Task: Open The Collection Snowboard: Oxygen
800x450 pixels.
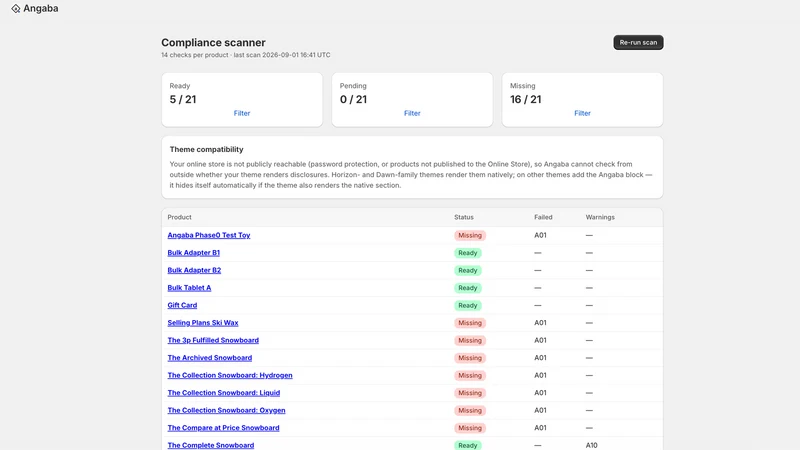Action: click(x=226, y=410)
